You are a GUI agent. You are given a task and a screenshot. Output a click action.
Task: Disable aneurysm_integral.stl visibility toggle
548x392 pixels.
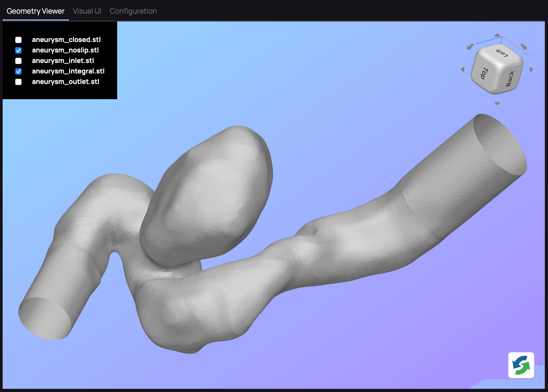pyautogui.click(x=19, y=71)
